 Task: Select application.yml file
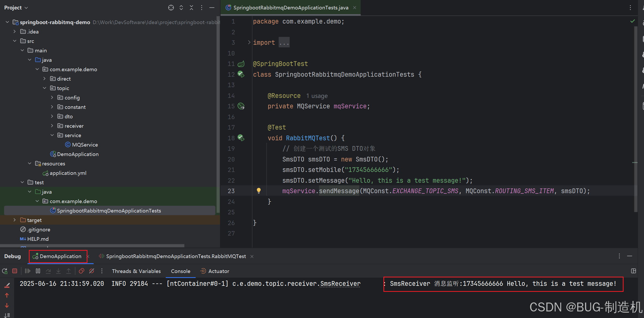tap(64, 173)
